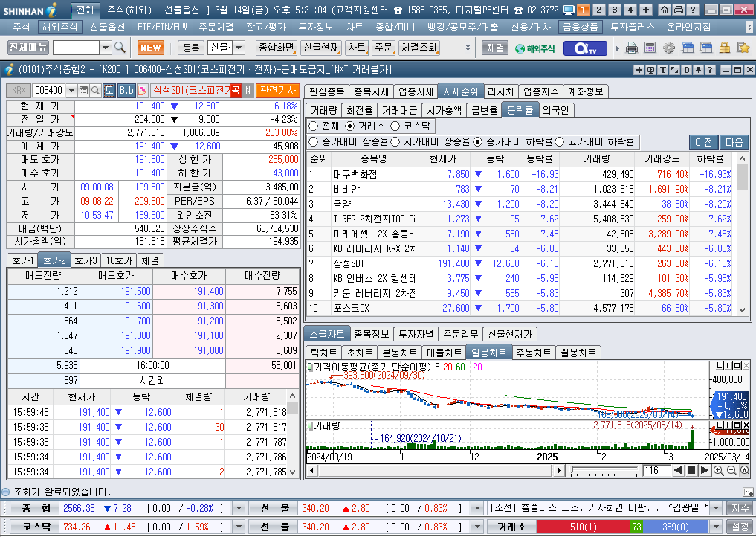Click the home icon in title bar
Viewport: 756px width, 537px height.
point(665,10)
